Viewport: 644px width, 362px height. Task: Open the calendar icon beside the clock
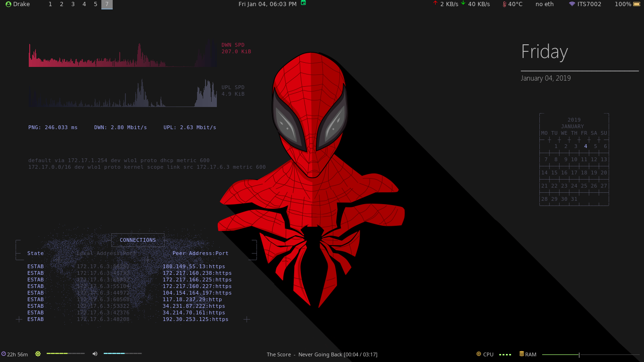[x=303, y=3]
